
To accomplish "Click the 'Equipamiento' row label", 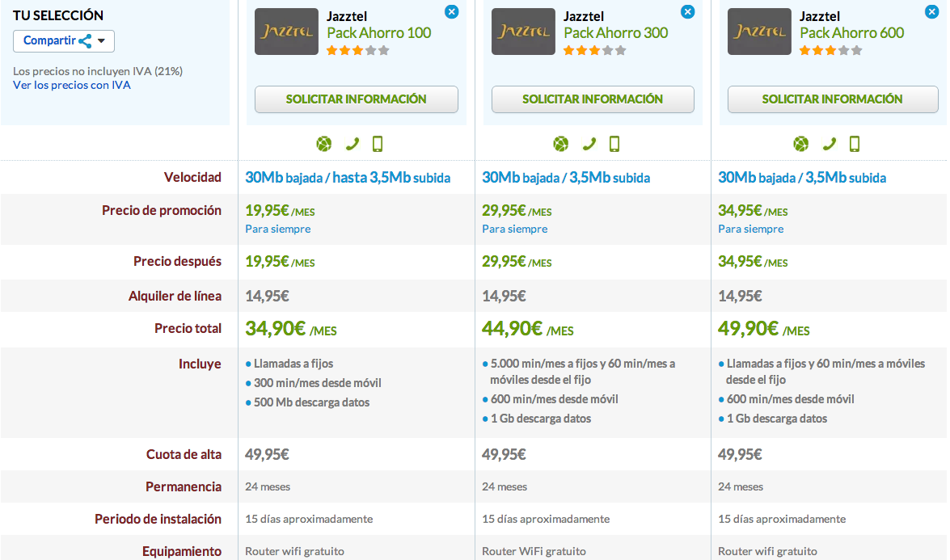I will pyautogui.click(x=182, y=551).
